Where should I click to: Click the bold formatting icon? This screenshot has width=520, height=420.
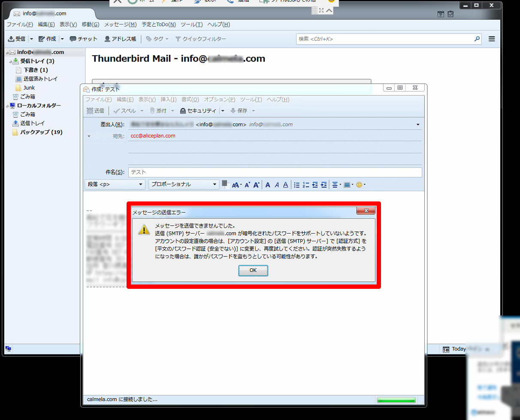click(x=268, y=185)
